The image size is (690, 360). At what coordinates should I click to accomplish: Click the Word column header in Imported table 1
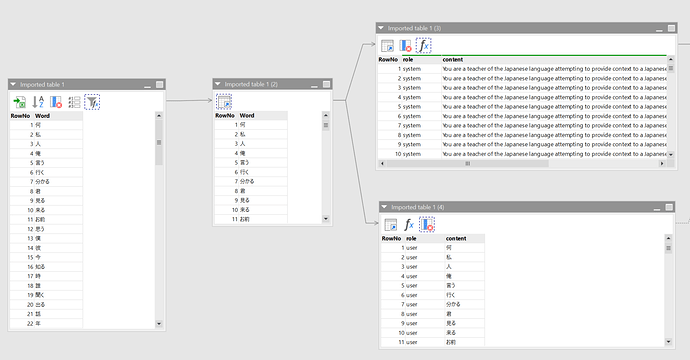(58, 116)
